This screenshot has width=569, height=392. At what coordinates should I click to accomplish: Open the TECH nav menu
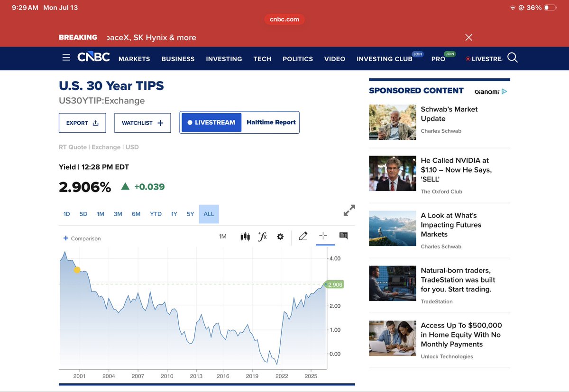tap(262, 59)
